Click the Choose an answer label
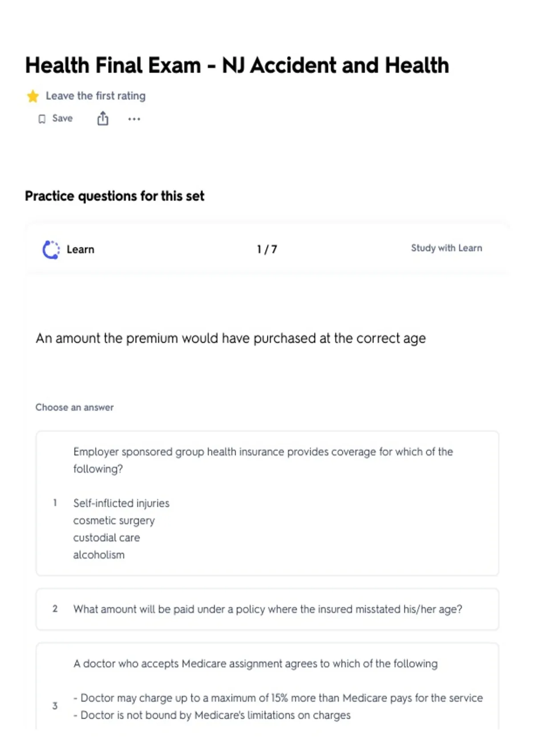This screenshot has width=534, height=756. [74, 407]
